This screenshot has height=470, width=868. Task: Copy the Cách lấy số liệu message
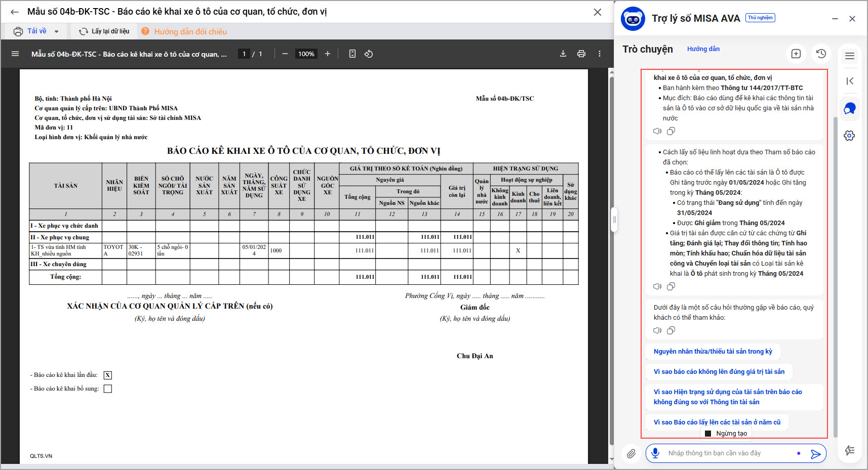pos(671,286)
